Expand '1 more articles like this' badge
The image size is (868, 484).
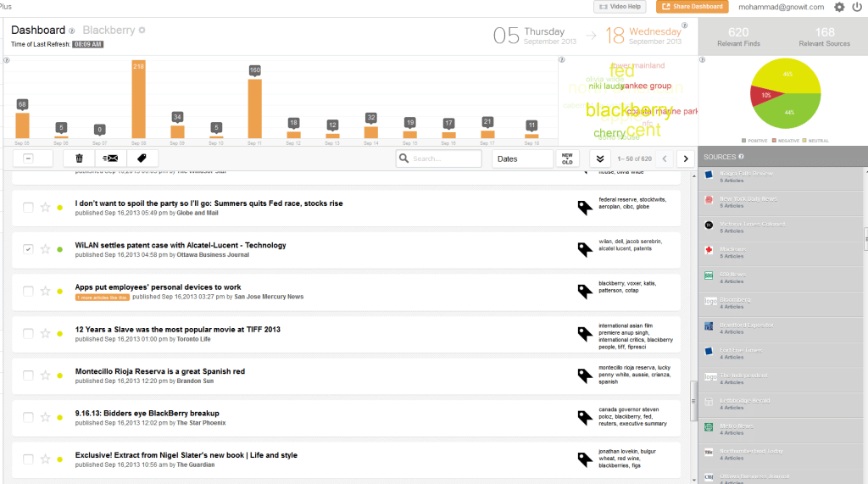click(103, 298)
